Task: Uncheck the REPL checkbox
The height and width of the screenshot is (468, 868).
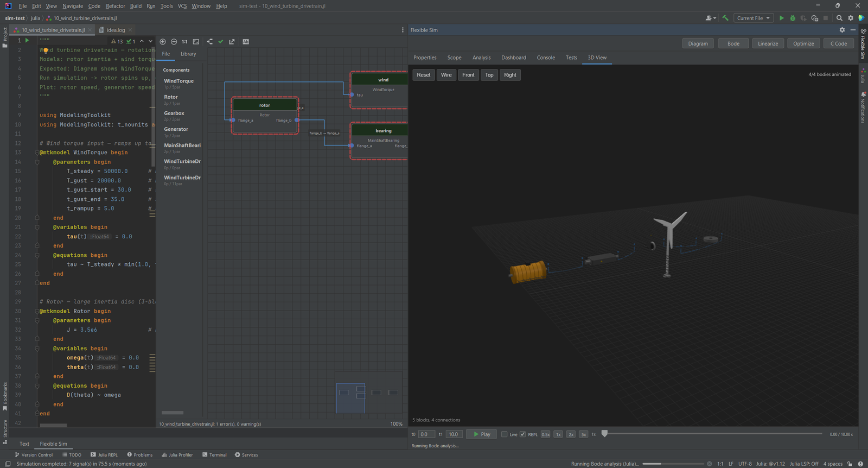Action: 522,434
